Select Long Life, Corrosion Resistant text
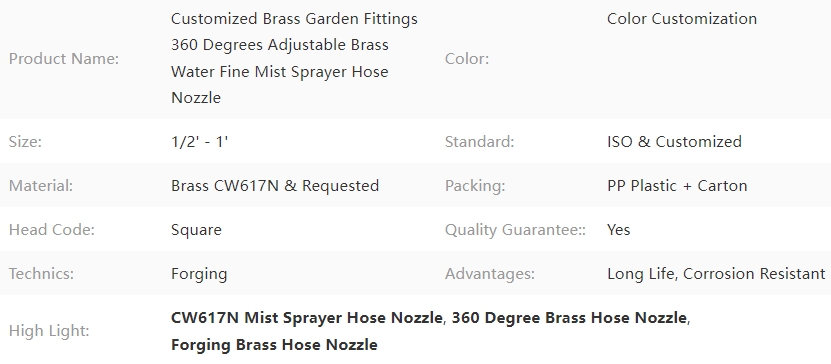This screenshot has width=831, height=364. pos(716,274)
